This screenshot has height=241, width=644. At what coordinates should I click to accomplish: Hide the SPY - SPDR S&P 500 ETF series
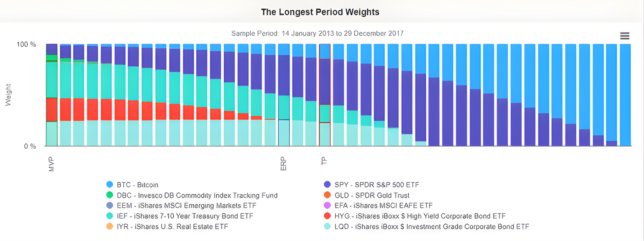point(376,185)
